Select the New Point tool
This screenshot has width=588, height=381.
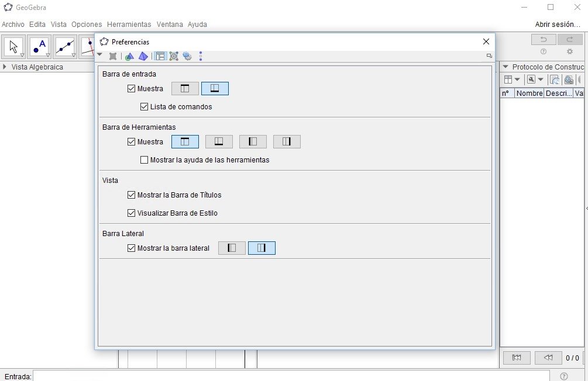tap(39, 47)
